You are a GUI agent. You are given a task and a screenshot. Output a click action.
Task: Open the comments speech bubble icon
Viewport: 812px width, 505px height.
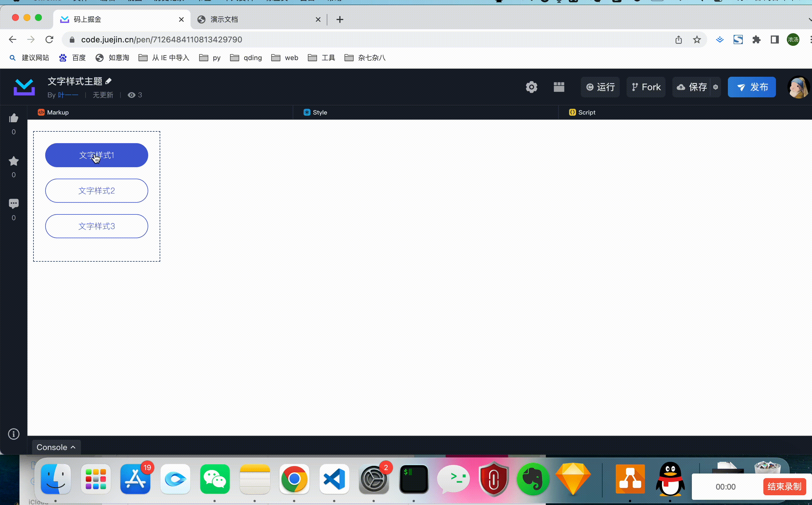pos(14,204)
